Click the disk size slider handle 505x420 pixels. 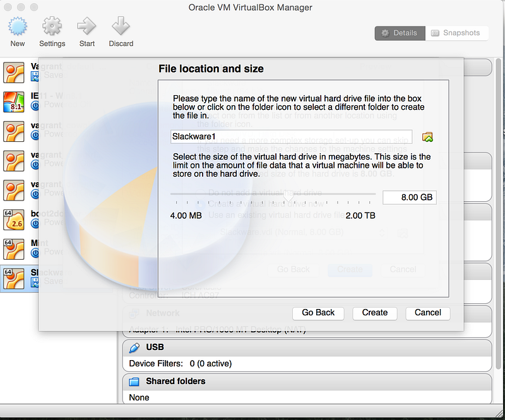[x=288, y=195]
